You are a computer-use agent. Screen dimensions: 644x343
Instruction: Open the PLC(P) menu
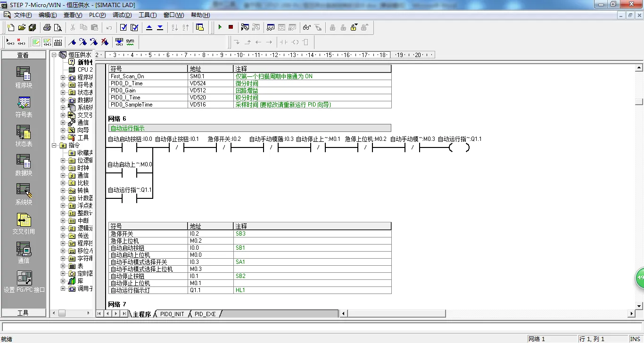click(x=98, y=15)
